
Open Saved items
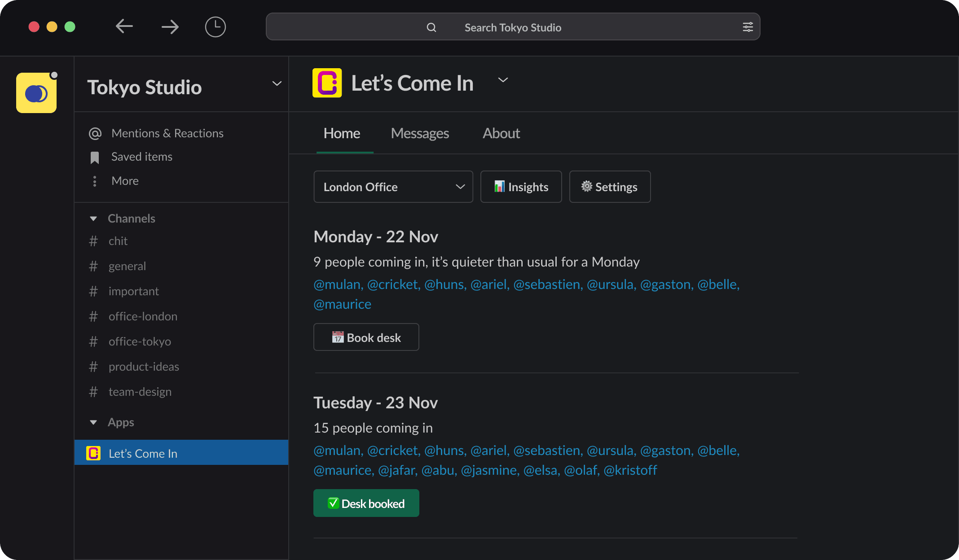(141, 157)
